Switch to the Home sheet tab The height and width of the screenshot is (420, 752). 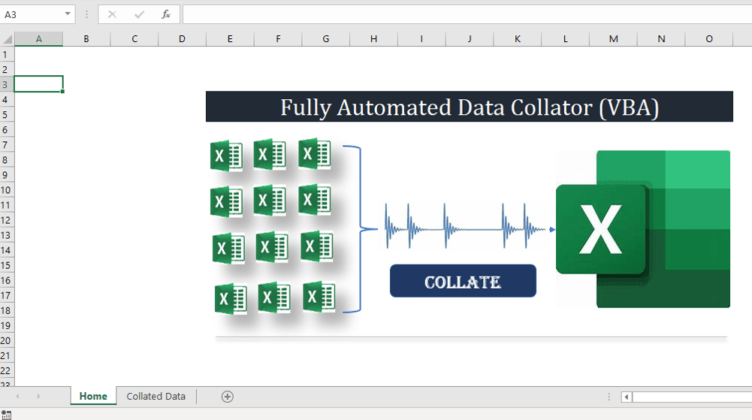tap(93, 397)
